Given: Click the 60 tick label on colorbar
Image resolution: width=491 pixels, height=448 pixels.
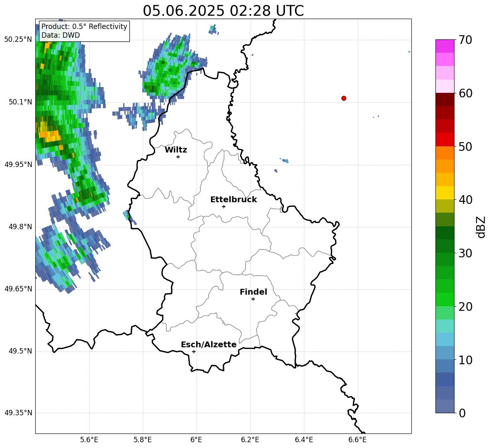Looking at the screenshot, I should 465,93.
